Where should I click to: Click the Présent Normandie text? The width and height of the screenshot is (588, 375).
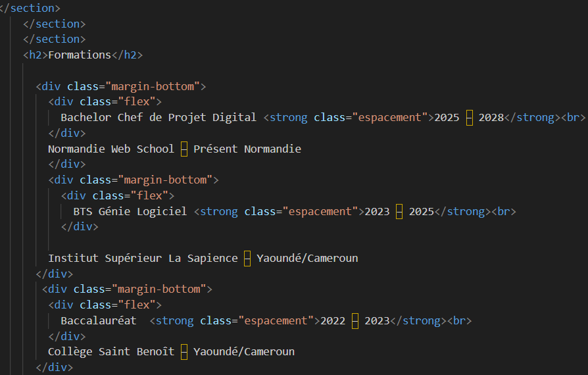click(x=247, y=149)
